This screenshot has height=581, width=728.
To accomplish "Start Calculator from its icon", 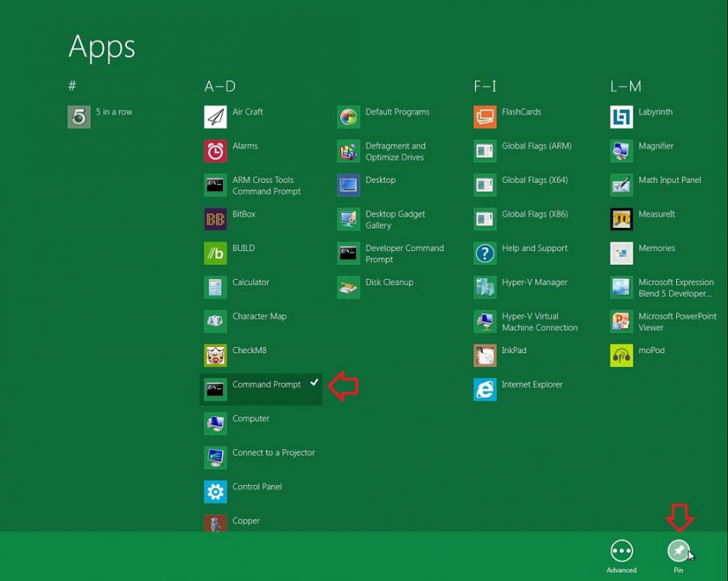I will [216, 287].
